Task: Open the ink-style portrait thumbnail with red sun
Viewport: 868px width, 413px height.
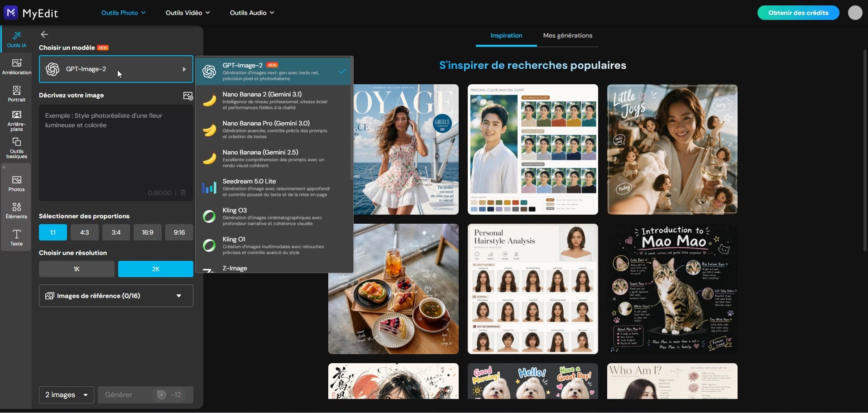Action: click(x=393, y=381)
